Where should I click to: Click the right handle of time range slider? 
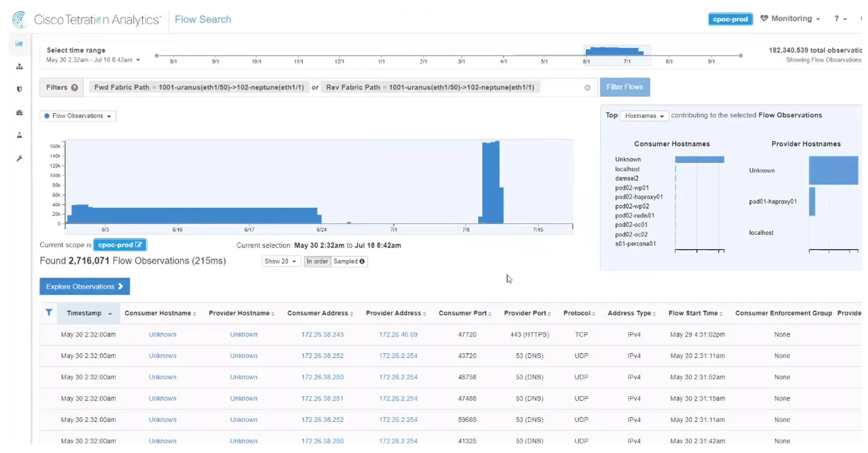click(741, 56)
